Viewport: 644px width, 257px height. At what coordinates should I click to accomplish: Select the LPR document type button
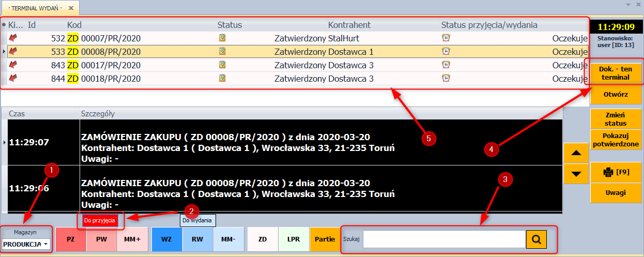[294, 239]
